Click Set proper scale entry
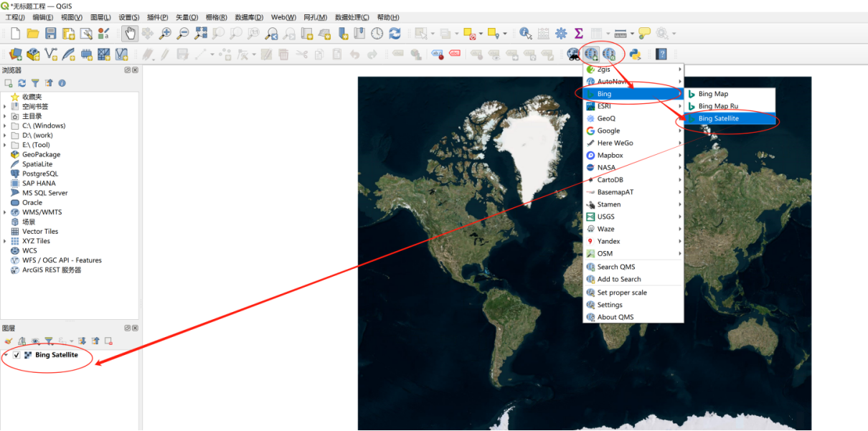The height and width of the screenshot is (431, 868). coord(633,293)
